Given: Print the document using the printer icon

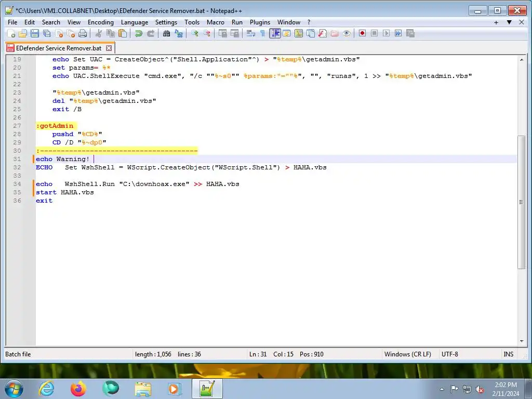Looking at the screenshot, I should point(83,33).
